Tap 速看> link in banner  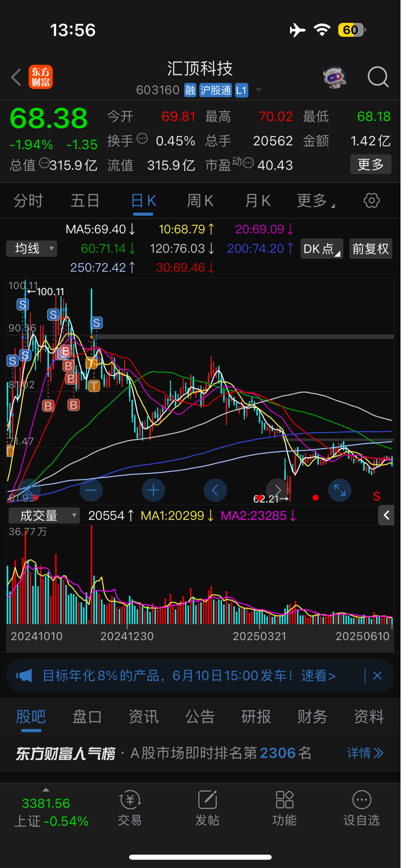pyautogui.click(x=318, y=676)
